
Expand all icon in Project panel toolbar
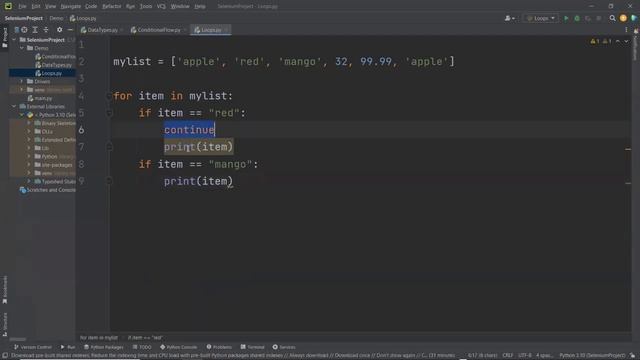[x=35, y=30]
